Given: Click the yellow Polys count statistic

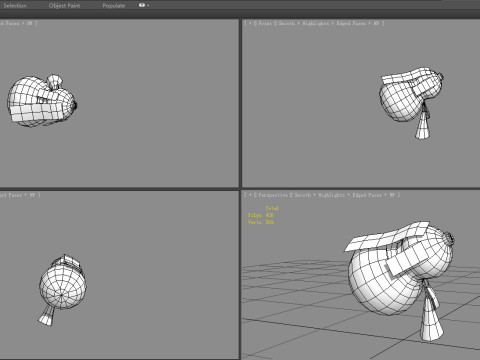Looking at the screenshot, I should [x=261, y=215].
